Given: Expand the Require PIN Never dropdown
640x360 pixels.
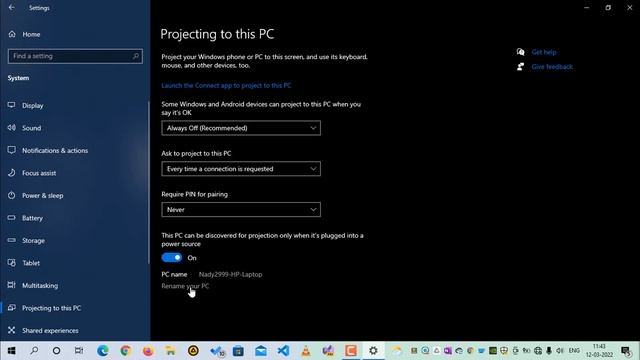Looking at the screenshot, I should (x=241, y=210).
